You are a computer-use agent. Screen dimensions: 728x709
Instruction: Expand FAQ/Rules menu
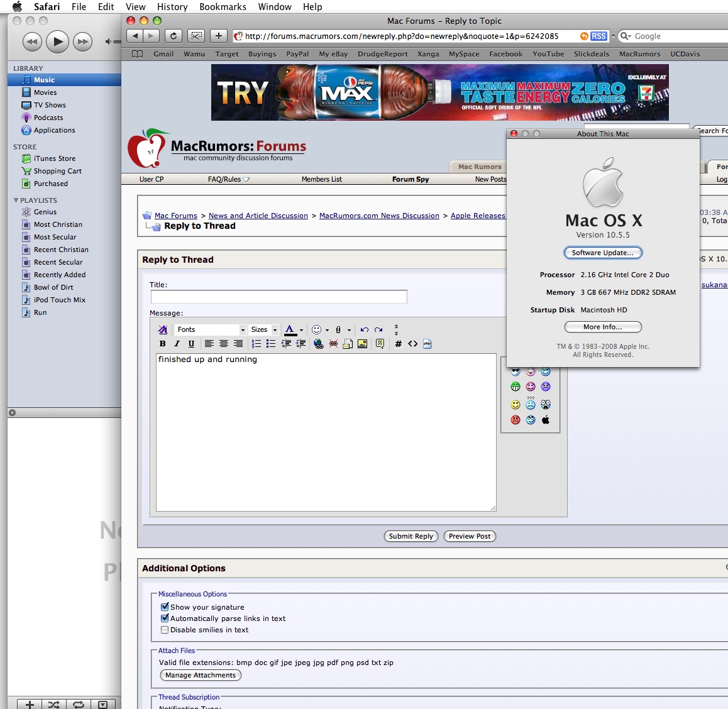coord(229,179)
